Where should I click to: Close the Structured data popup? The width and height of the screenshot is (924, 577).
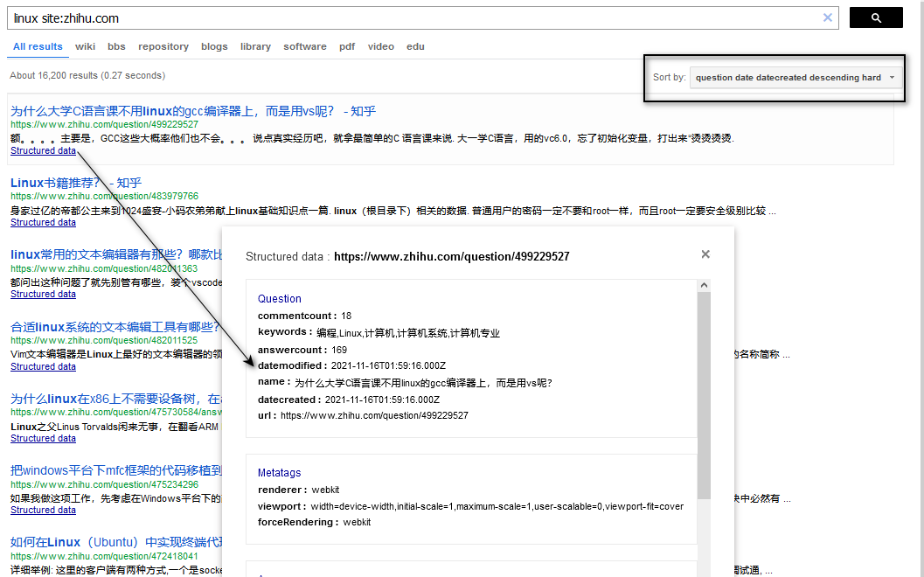705,254
